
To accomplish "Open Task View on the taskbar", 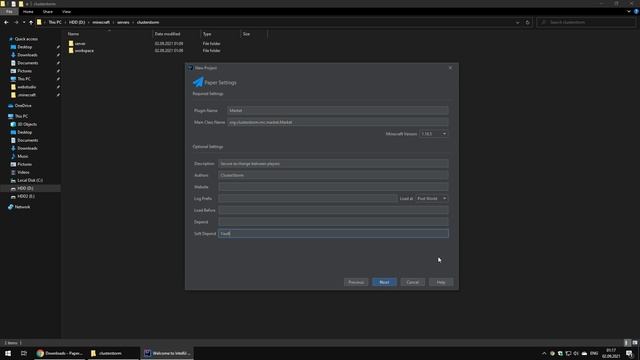I will coord(23,353).
